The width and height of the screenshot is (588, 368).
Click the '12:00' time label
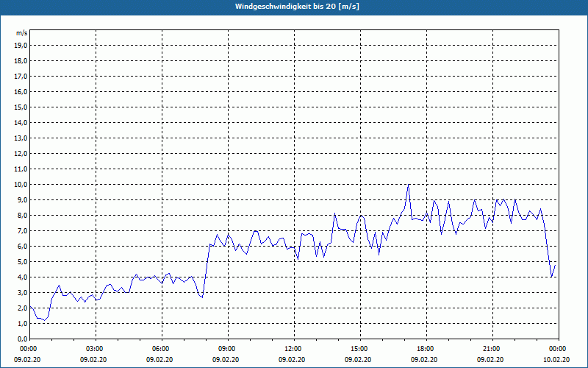pos(293,349)
